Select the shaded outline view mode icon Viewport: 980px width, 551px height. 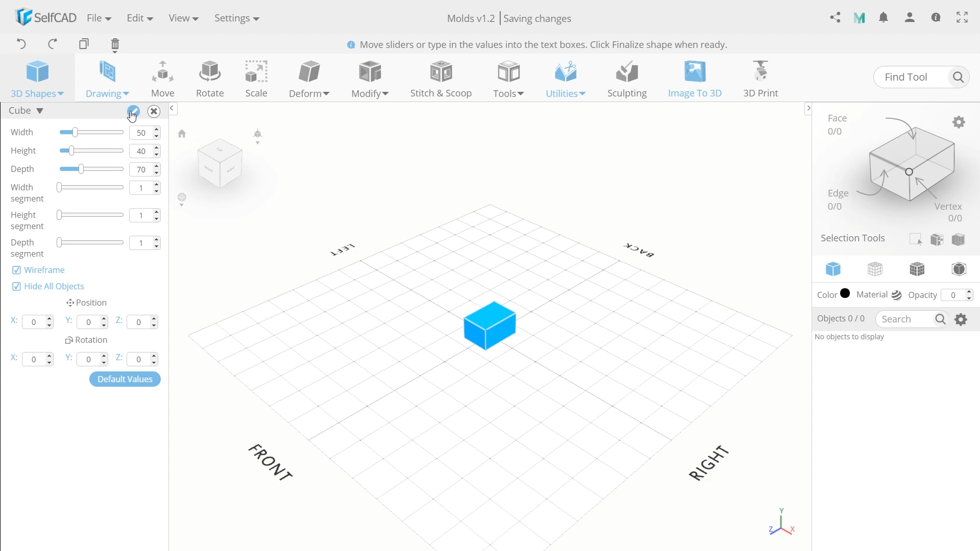(x=959, y=269)
